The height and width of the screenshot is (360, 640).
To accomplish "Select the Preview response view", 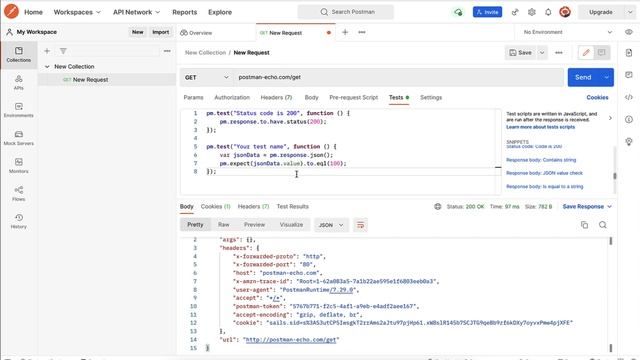I will [x=254, y=225].
